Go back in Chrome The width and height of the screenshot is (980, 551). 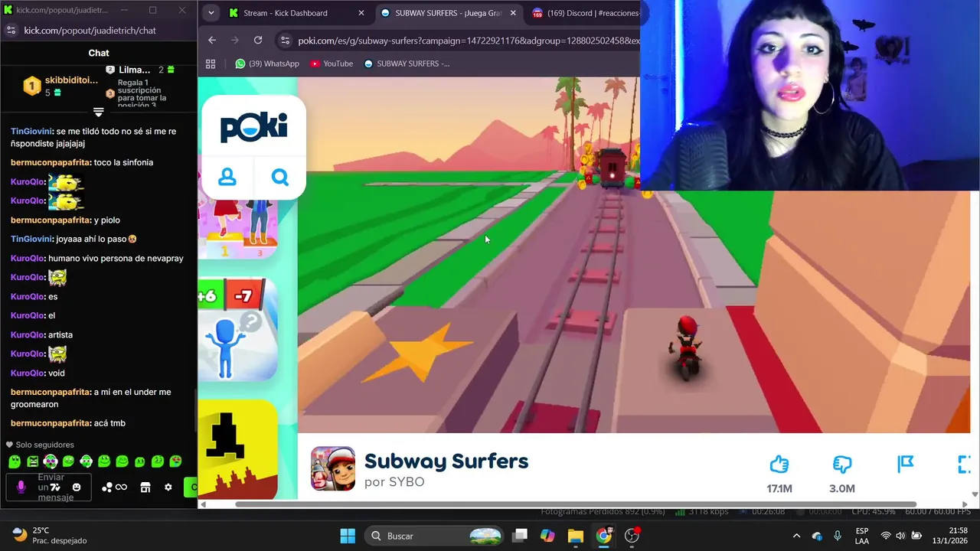(x=212, y=41)
